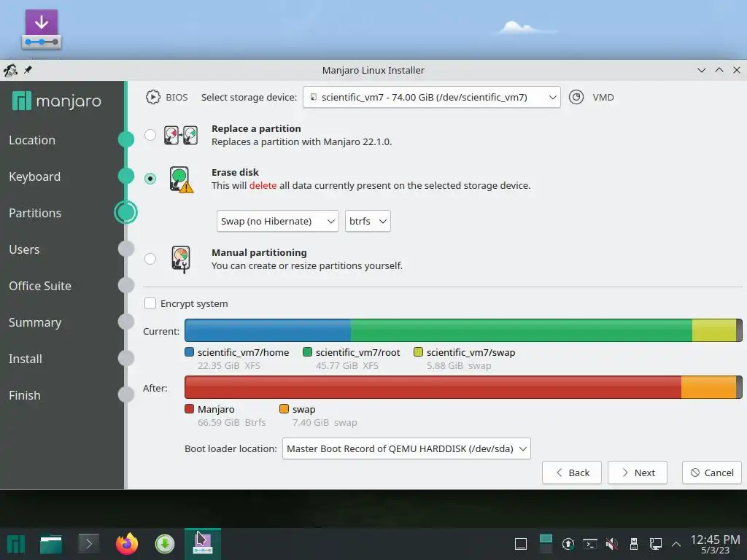Click the yellow swap partition in Current bar
This screenshot has width=747, height=560.
click(x=714, y=330)
